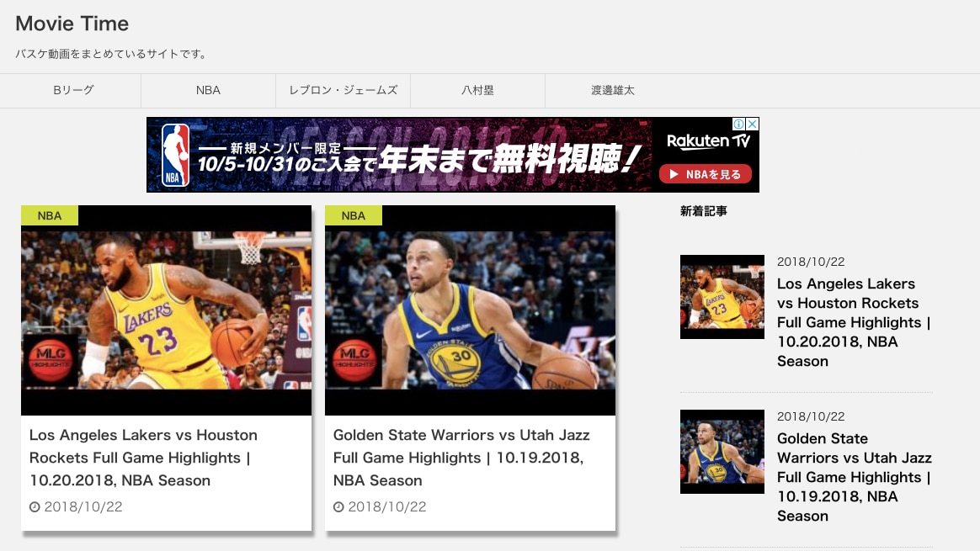Open Lakers vs Rockets large thumbnail

(166, 310)
